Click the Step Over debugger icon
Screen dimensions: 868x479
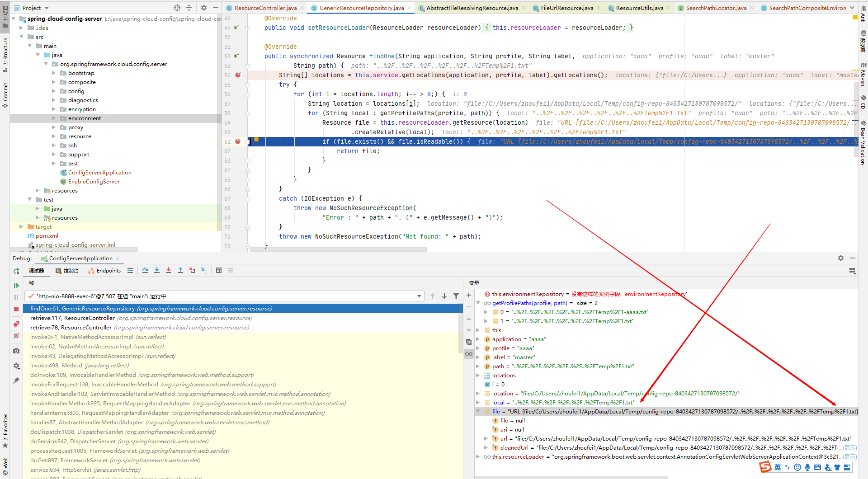[x=145, y=271]
